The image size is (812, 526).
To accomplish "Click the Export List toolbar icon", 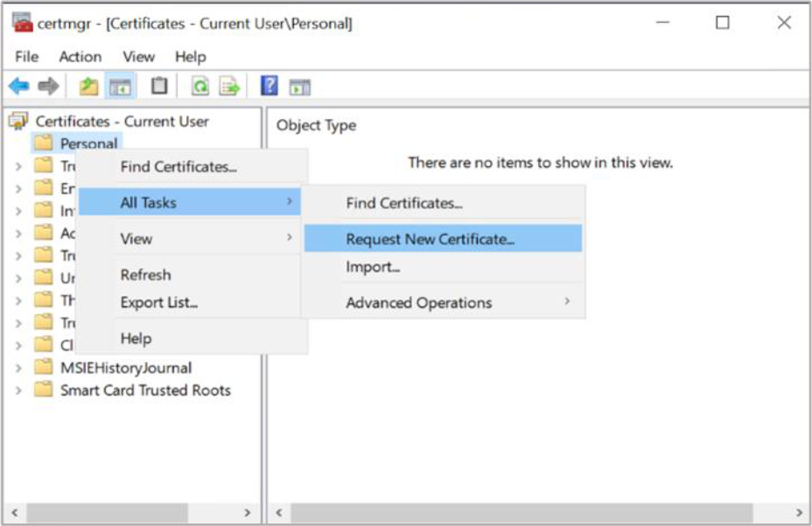I will click(x=229, y=87).
